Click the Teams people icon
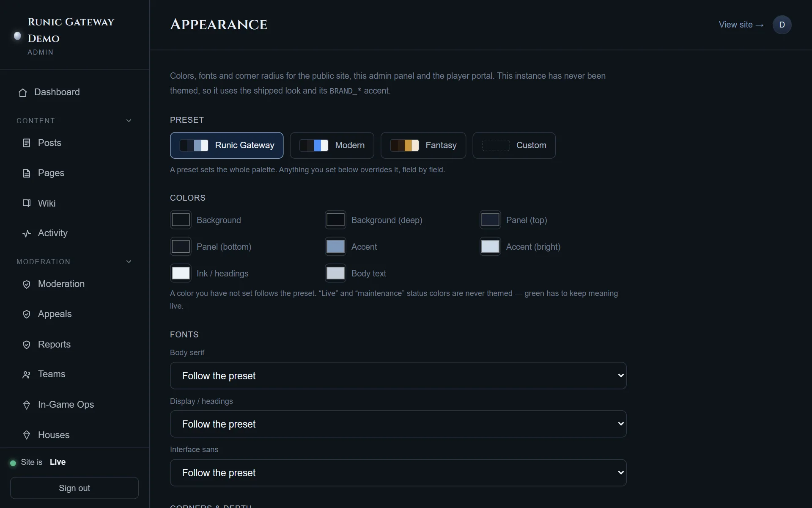The height and width of the screenshot is (508, 812). (27, 375)
